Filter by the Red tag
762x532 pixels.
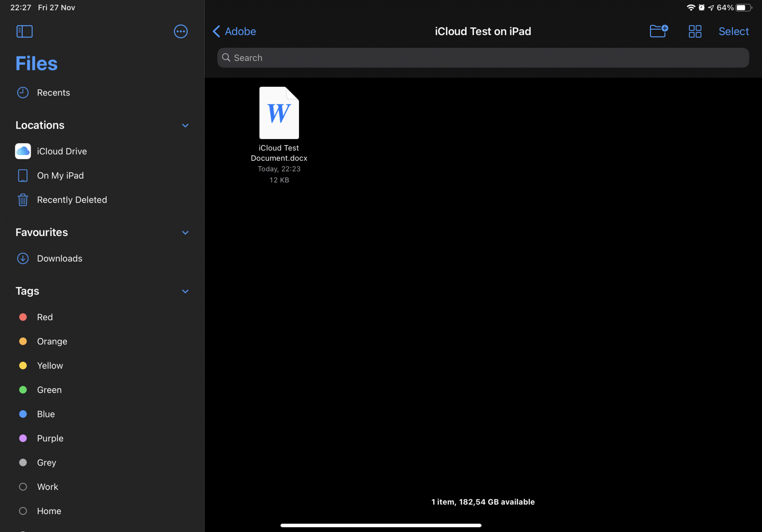[x=45, y=317]
